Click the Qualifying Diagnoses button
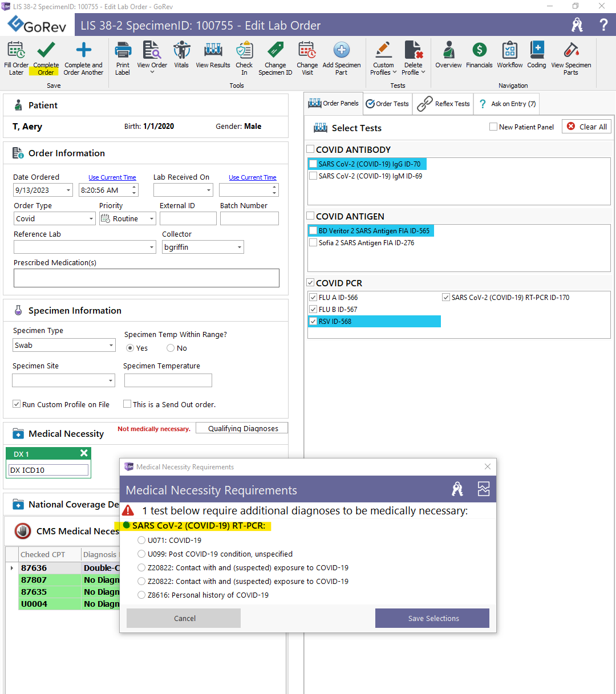616x694 pixels. [x=242, y=428]
